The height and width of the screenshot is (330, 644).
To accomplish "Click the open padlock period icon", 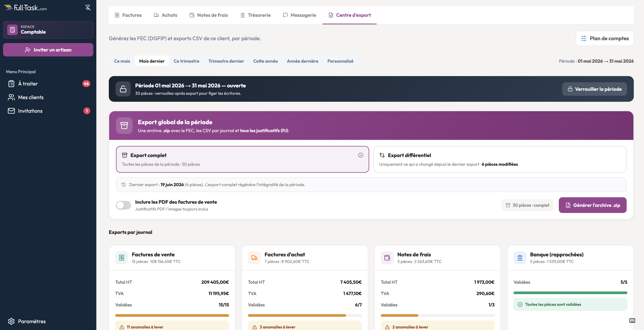I will (123, 89).
